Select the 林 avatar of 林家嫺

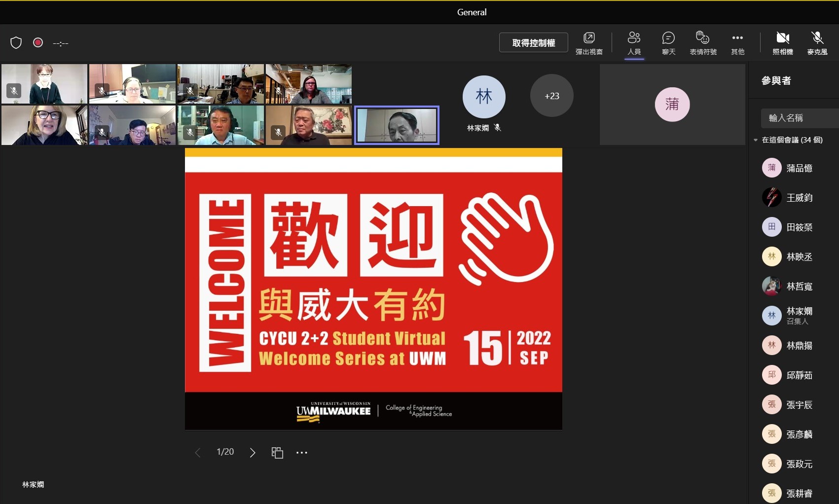tap(484, 97)
